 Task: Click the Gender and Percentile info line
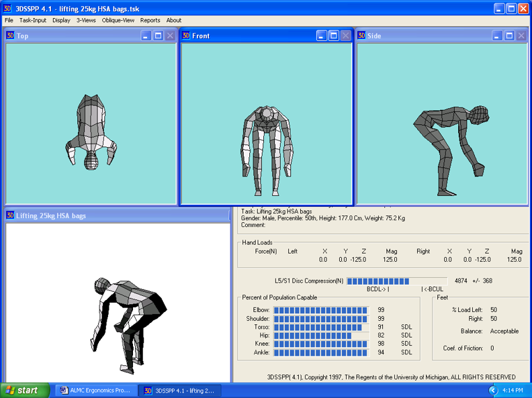pyautogui.click(x=323, y=218)
